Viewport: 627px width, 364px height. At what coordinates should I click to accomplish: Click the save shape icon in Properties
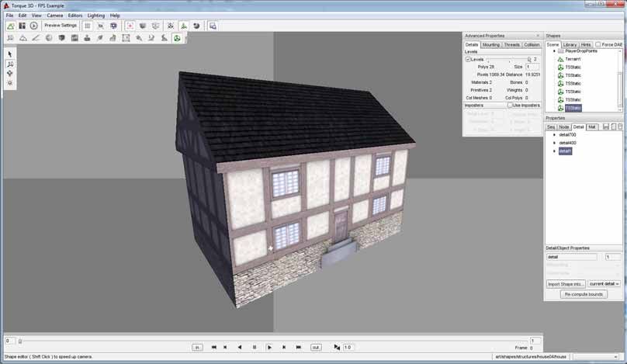point(605,127)
